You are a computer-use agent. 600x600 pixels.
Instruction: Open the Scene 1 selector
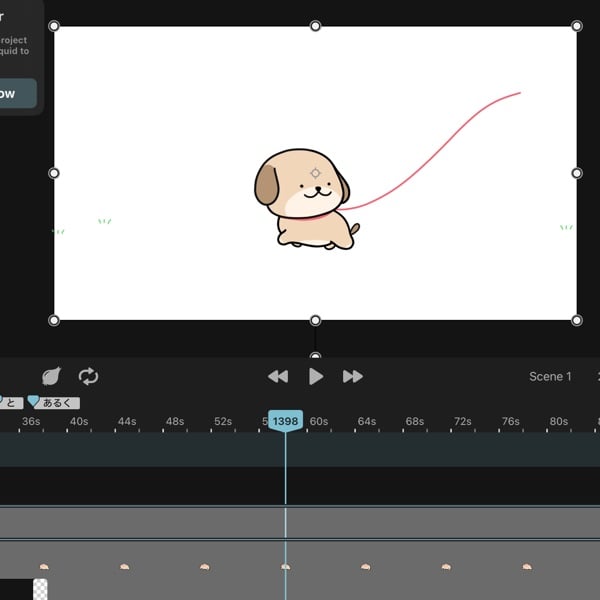[x=550, y=377]
